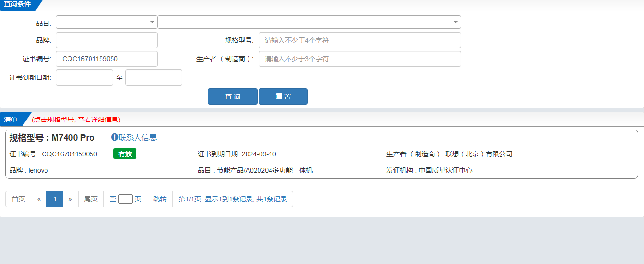The image size is (644, 264).
Task: Click the 重置 button
Action: tap(283, 97)
